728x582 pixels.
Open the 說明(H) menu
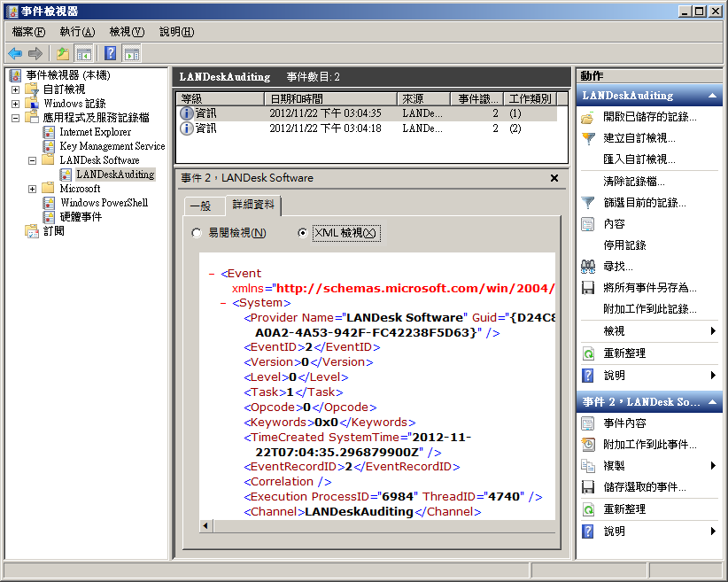click(176, 32)
